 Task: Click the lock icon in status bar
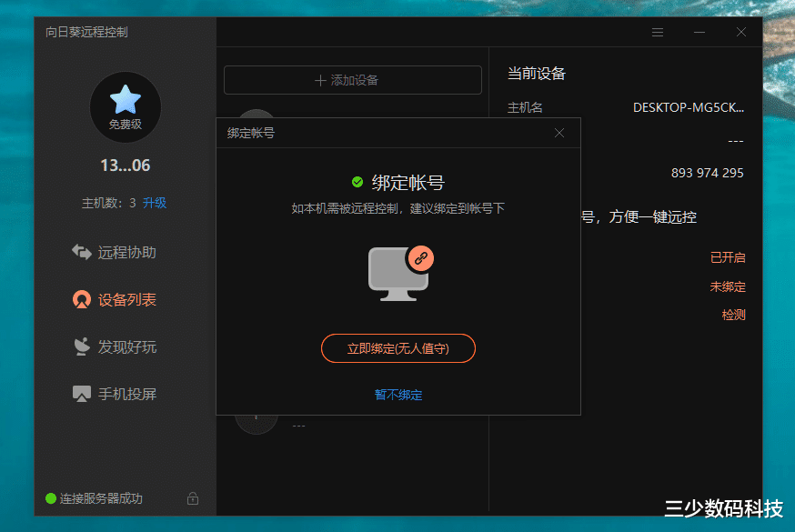pos(193,498)
